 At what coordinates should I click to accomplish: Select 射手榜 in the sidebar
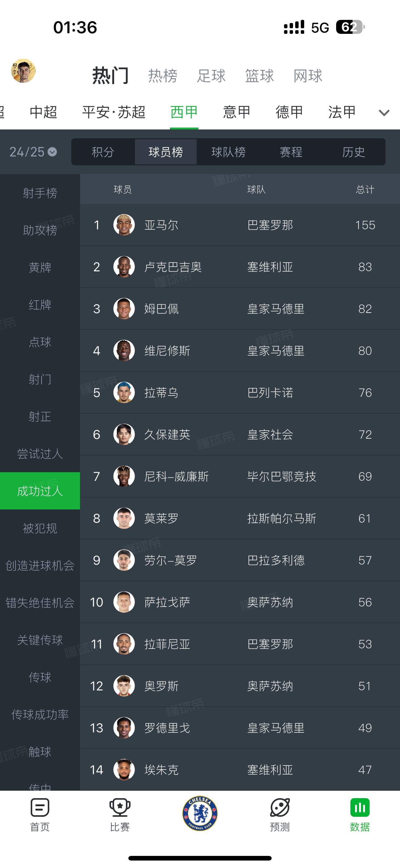click(40, 193)
